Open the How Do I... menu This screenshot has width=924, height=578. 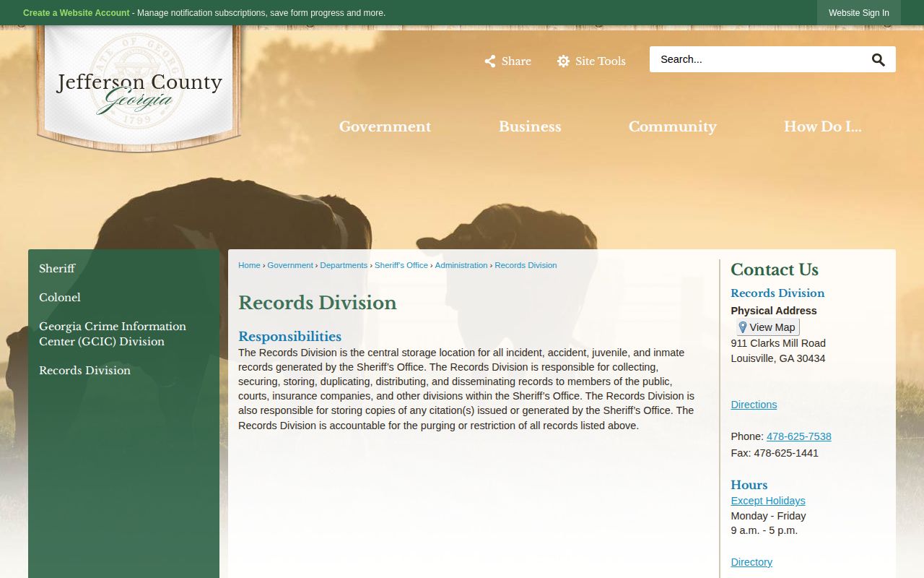(x=822, y=126)
